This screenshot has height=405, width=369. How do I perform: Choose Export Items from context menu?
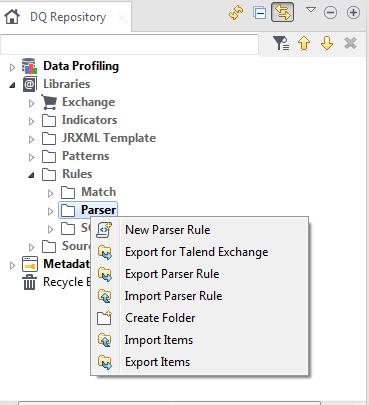pos(199,362)
